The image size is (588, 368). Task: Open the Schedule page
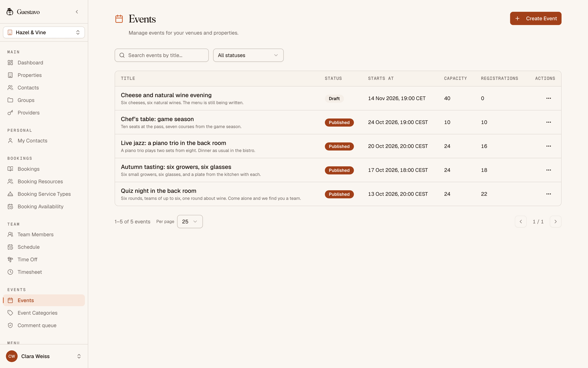[x=44, y=247]
